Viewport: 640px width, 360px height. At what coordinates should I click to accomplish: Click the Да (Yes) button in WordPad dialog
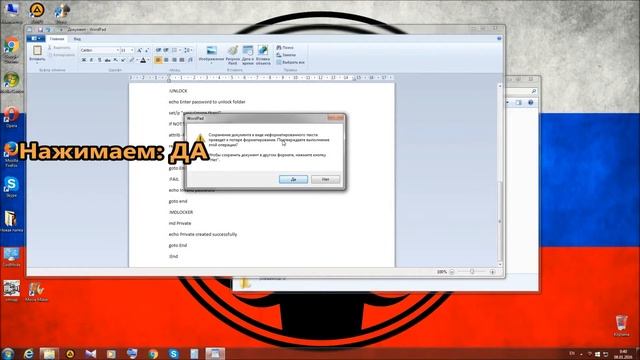[x=293, y=179]
